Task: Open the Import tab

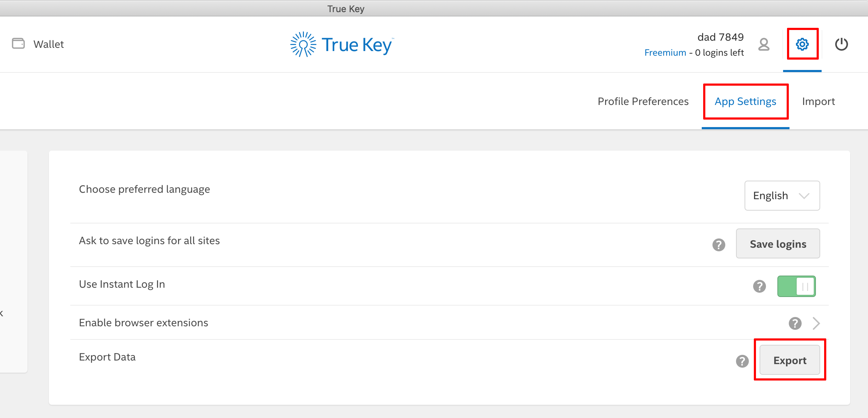Action: (x=818, y=101)
